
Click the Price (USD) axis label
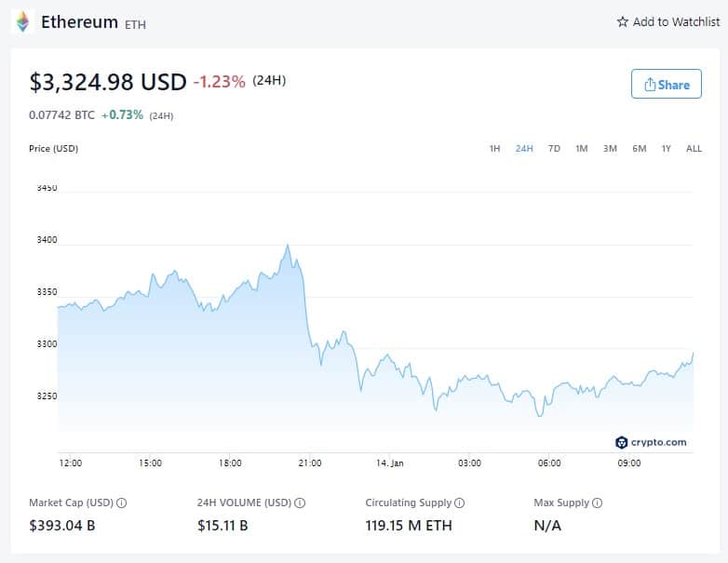tap(53, 149)
